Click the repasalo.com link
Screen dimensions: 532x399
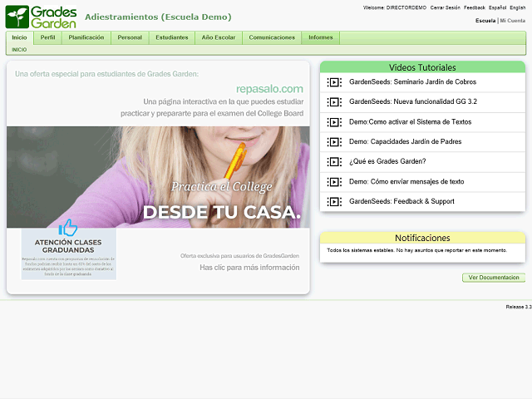269,89
